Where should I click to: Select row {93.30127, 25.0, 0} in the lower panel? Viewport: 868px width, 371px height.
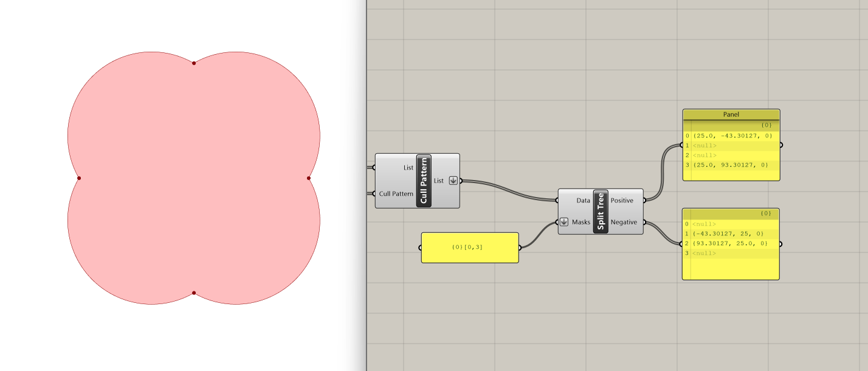pos(731,243)
